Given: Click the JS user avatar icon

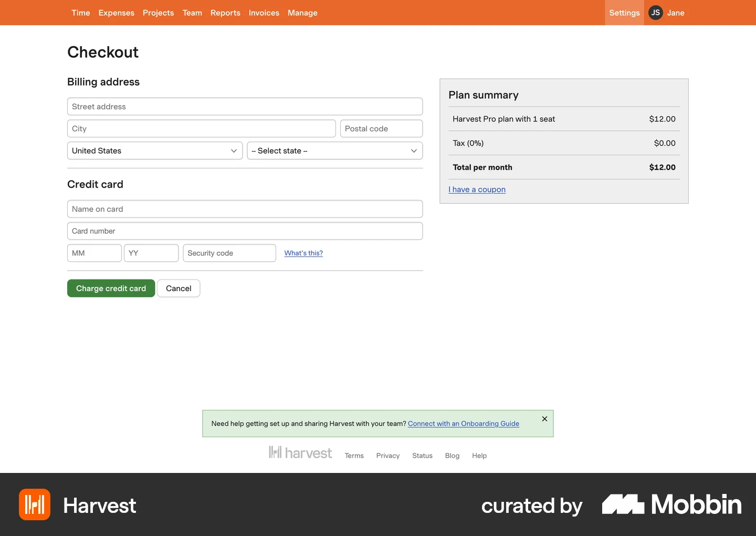Looking at the screenshot, I should point(656,13).
